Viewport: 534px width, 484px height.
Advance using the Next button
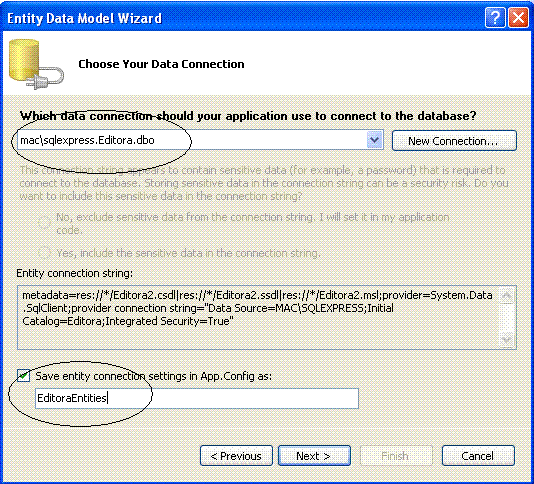(314, 455)
